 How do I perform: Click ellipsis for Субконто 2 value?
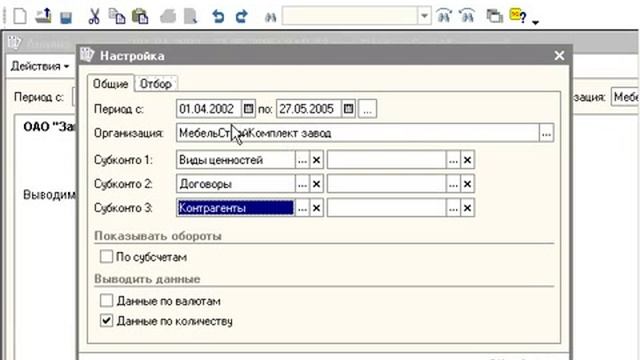coord(453,184)
